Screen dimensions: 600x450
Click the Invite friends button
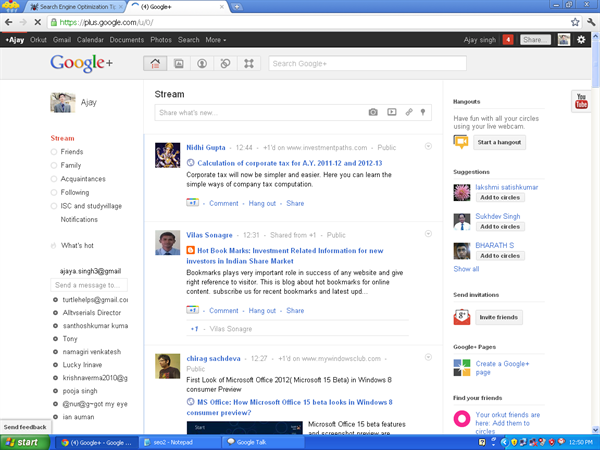pyautogui.click(x=499, y=317)
